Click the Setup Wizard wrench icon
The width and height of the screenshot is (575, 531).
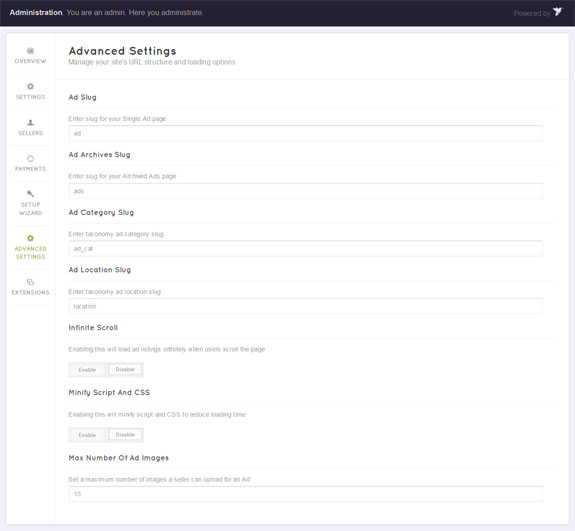(30, 194)
